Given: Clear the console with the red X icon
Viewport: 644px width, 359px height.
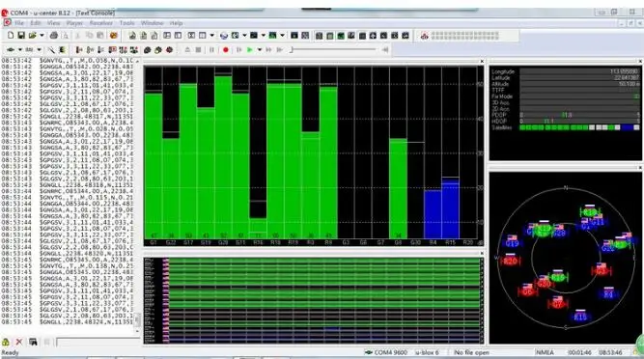Looking at the screenshot, I should tap(19, 342).
